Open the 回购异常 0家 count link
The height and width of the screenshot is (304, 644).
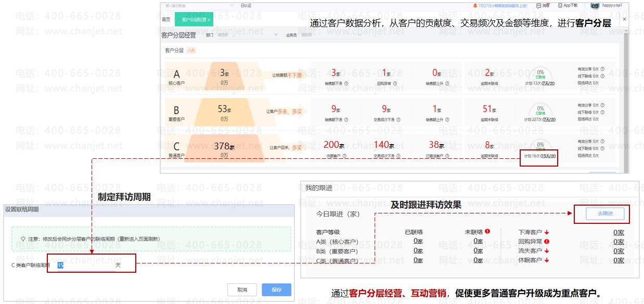coord(619,242)
